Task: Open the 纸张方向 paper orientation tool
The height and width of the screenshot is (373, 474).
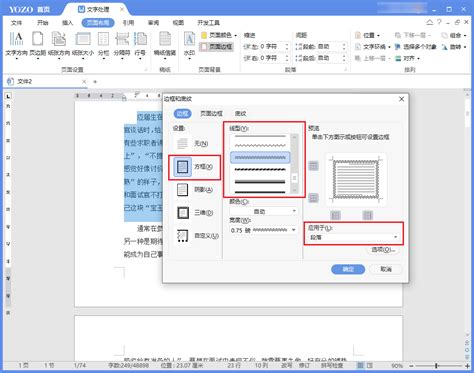Action: 59,44
